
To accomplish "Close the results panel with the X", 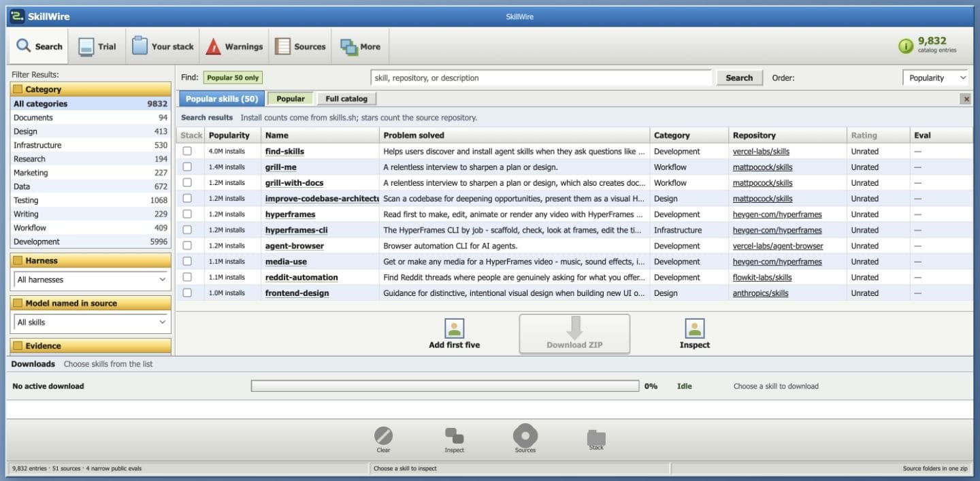I will (965, 99).
